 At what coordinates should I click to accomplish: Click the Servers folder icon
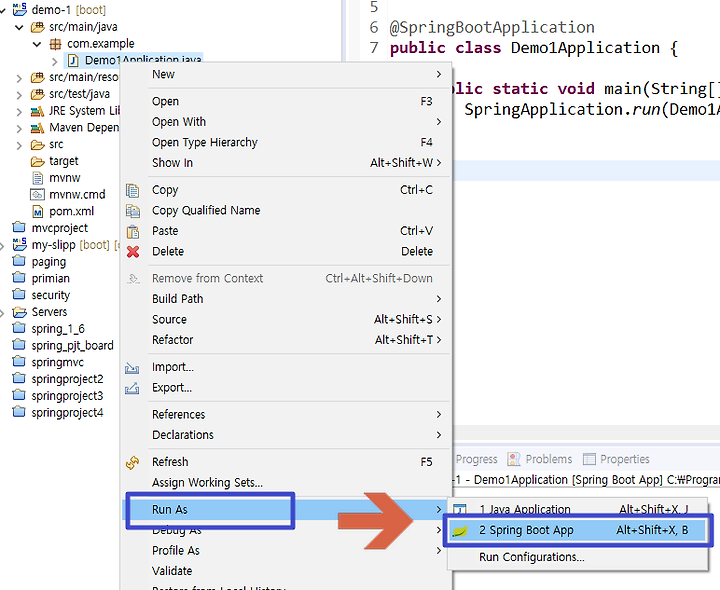click(19, 312)
